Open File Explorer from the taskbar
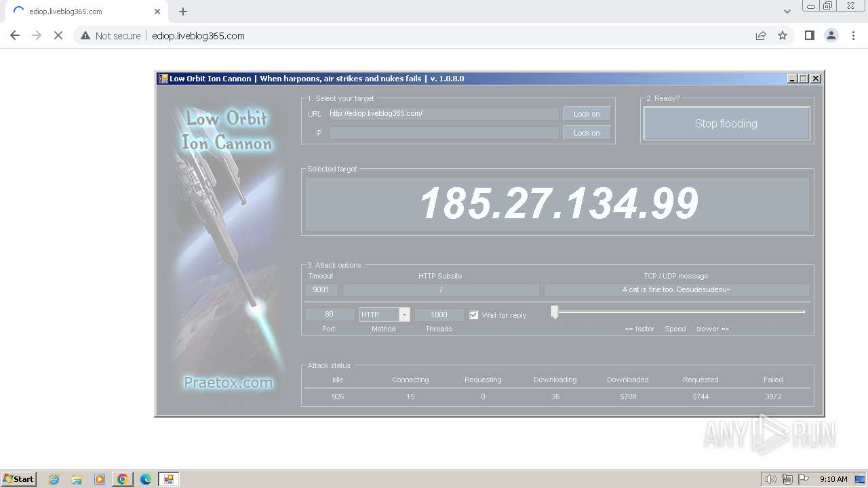The height and width of the screenshot is (488, 868). (77, 479)
